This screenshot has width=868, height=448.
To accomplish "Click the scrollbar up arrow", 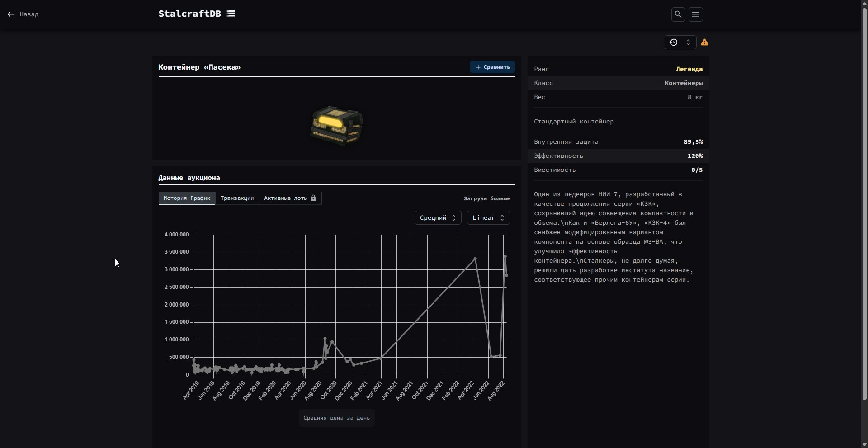I will pyautogui.click(x=864, y=3).
